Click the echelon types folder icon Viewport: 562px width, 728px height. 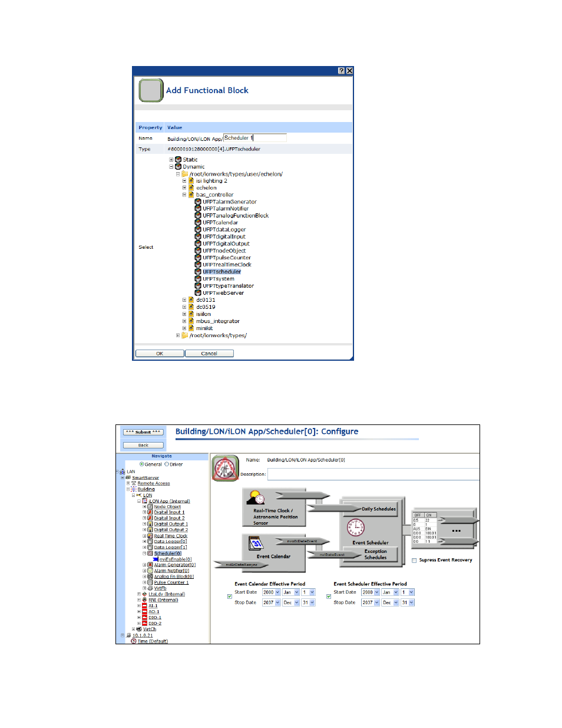(x=184, y=174)
